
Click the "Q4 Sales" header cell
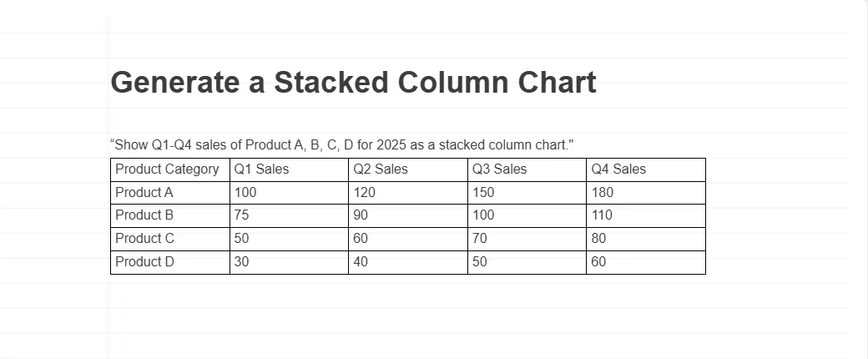pos(618,169)
